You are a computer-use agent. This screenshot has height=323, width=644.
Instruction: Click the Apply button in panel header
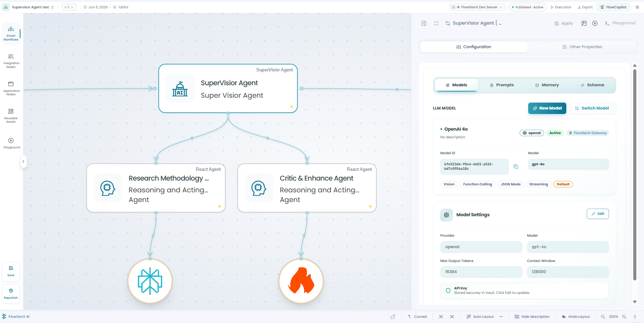[x=564, y=23]
